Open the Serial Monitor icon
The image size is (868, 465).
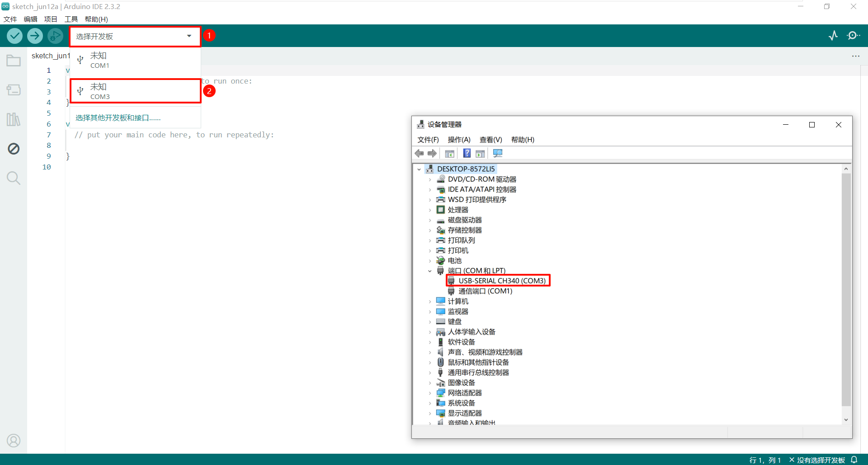click(x=854, y=36)
